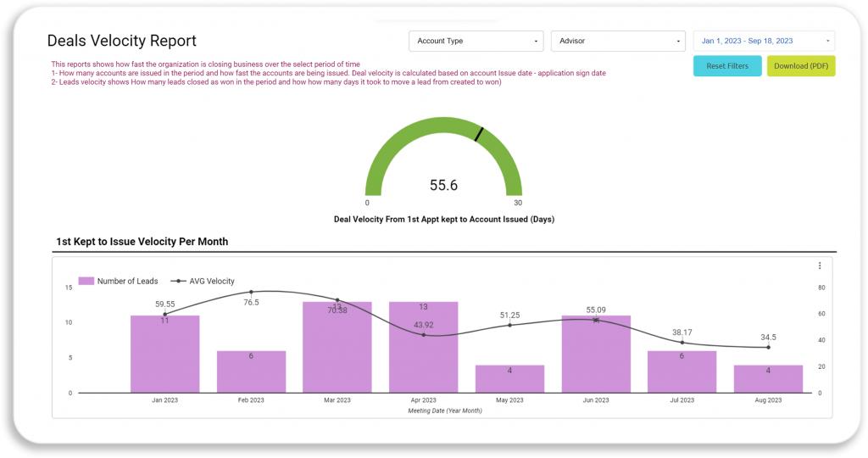The width and height of the screenshot is (868, 458).
Task: Open the Account Type dropdown
Action: point(476,41)
